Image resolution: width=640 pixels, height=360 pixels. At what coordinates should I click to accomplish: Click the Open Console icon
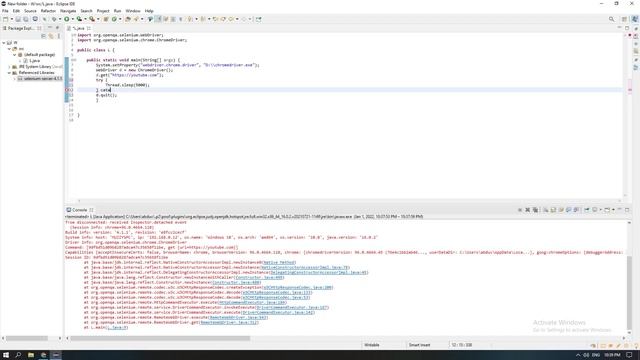607,210
